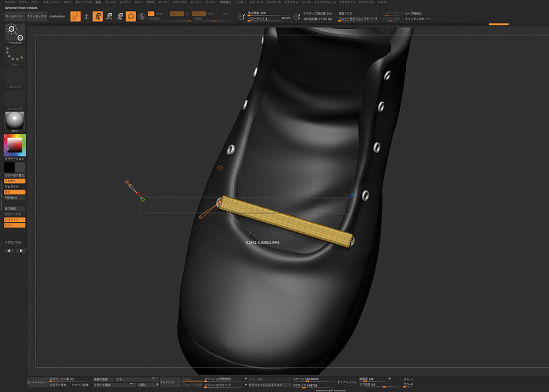Select the Rotate mode icon
Image resolution: width=549 pixels, height=392 pixels.
point(120,16)
